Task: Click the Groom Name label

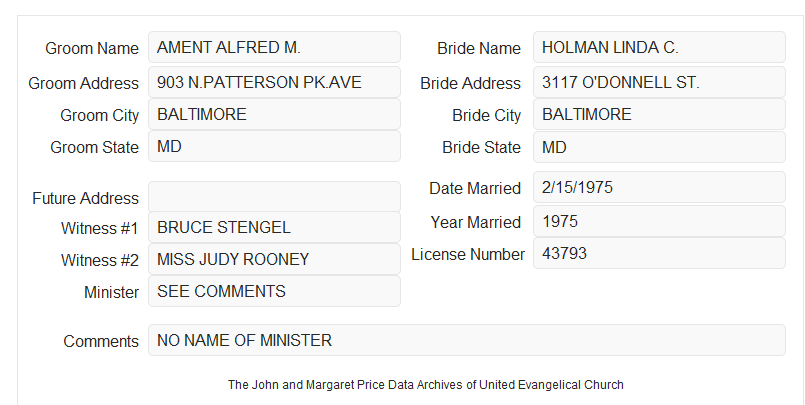Action: coord(92,48)
